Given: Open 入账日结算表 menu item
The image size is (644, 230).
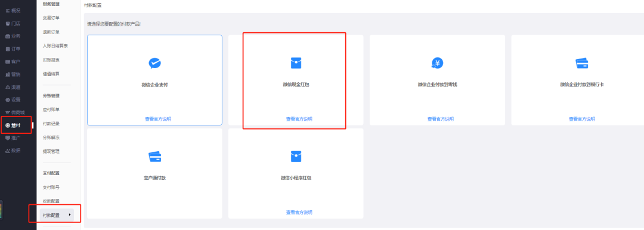Looking at the screenshot, I should [x=55, y=46].
